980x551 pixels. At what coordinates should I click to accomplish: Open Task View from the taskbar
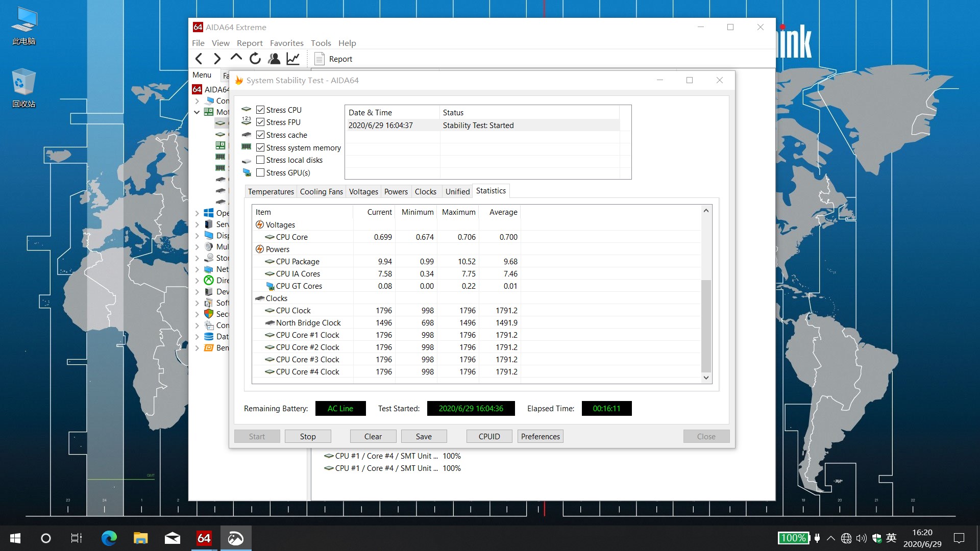(77, 538)
